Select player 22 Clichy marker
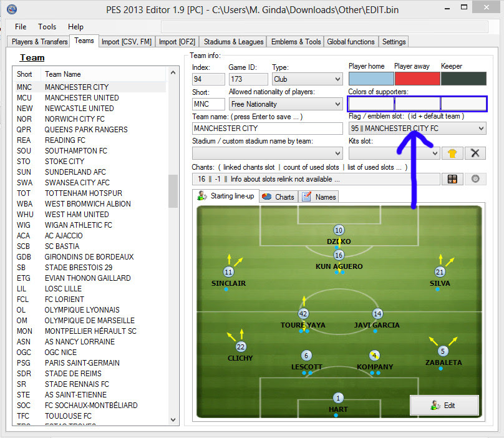This screenshot has height=438, width=504. (240, 347)
